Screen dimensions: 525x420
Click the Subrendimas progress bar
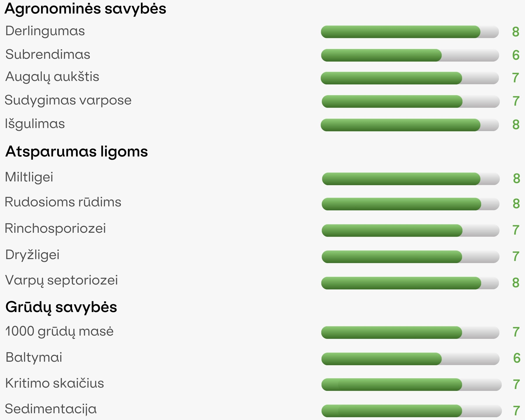(x=410, y=55)
